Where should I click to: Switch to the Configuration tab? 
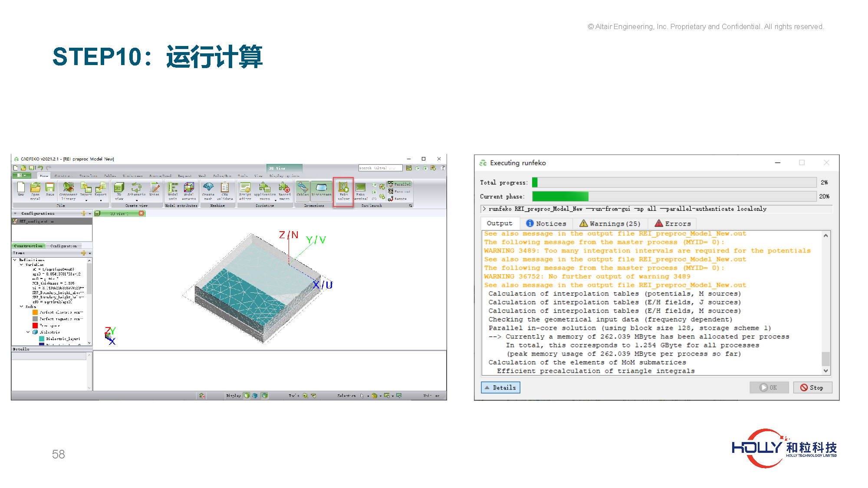point(63,246)
